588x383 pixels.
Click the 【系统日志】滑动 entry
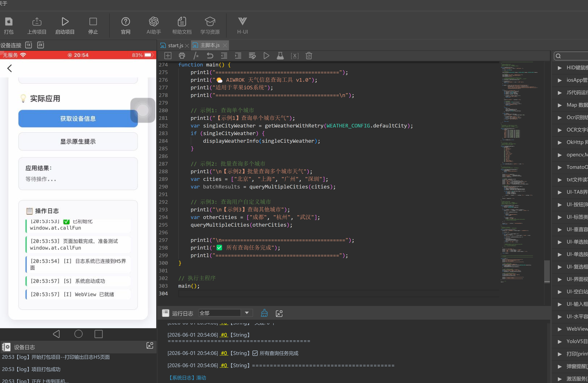[x=187, y=378]
